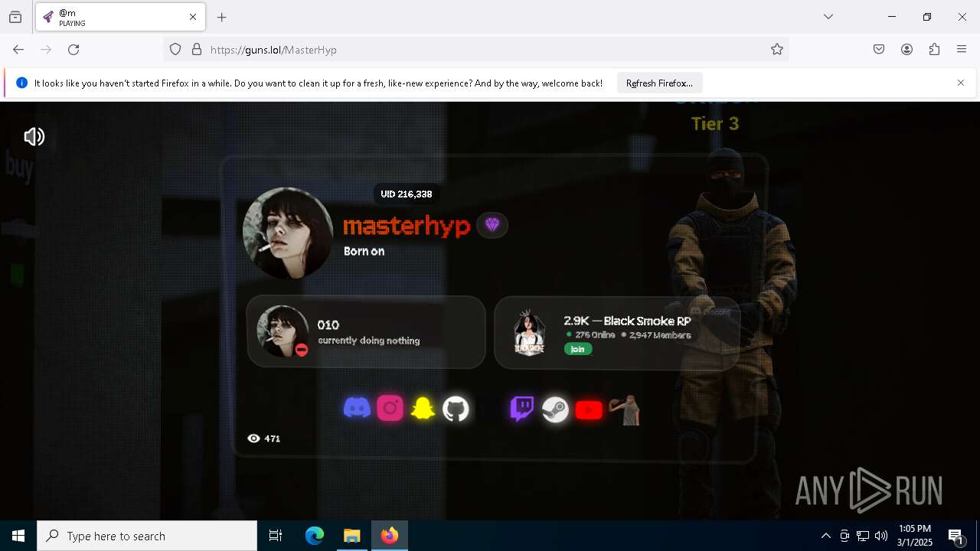Go forward to the next page
Viewport: 980px width, 551px height.
point(46,50)
